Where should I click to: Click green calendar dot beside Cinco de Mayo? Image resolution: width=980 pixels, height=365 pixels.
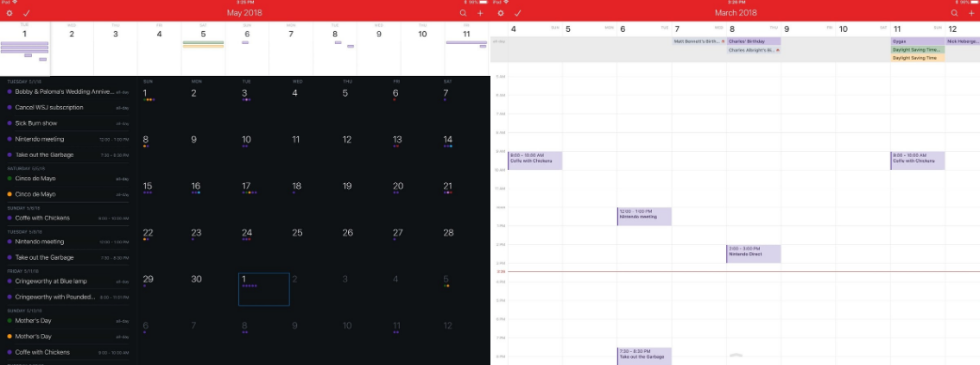pos(9,179)
